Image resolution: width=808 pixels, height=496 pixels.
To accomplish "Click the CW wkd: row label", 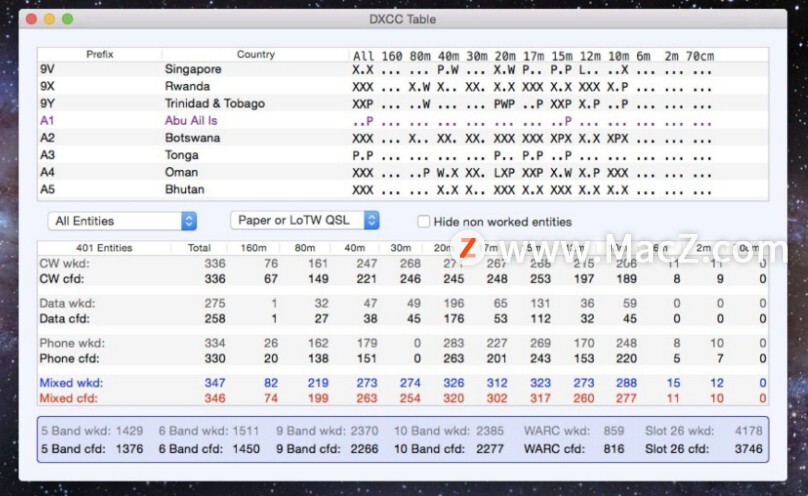I will coord(64,264).
